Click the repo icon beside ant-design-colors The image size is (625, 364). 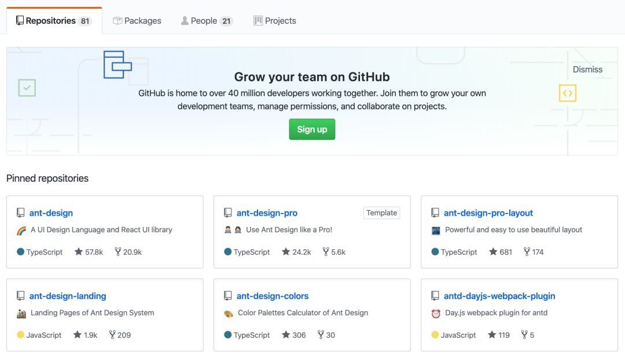[227, 296]
